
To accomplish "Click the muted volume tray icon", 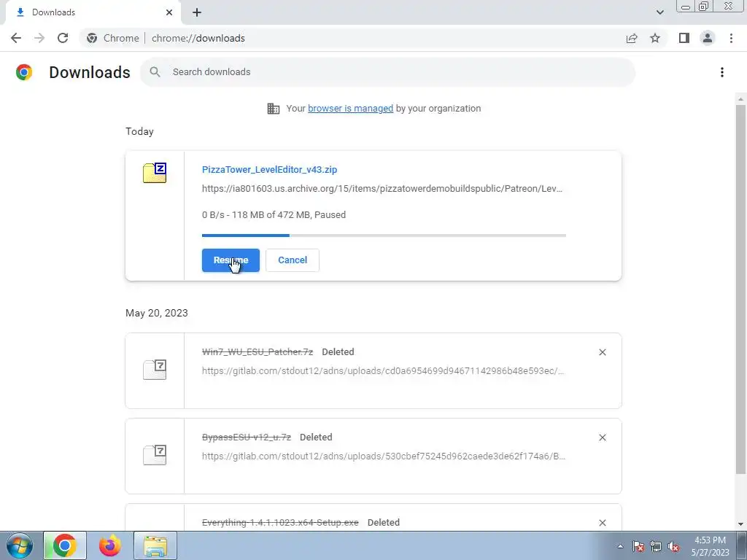I will pos(673,546).
